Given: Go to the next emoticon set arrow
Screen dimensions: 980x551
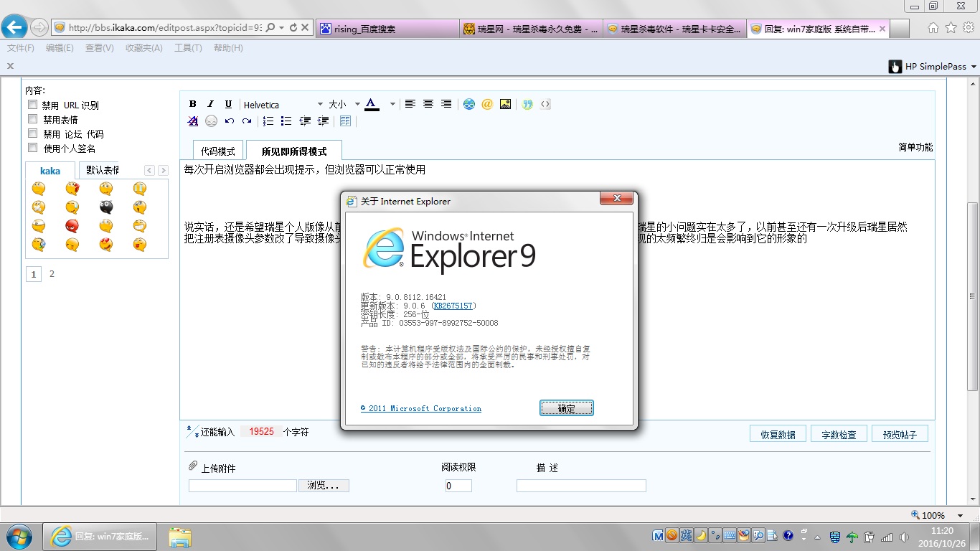Looking at the screenshot, I should point(164,170).
